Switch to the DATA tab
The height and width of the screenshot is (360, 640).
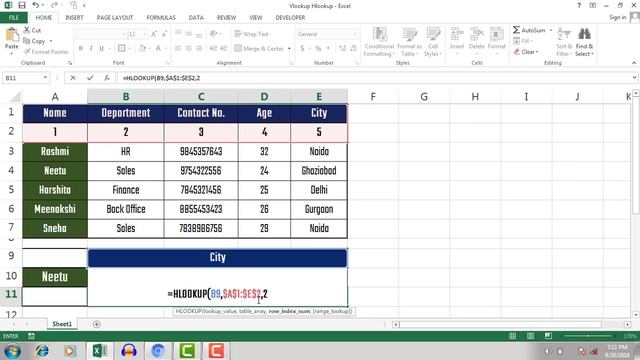tap(196, 18)
